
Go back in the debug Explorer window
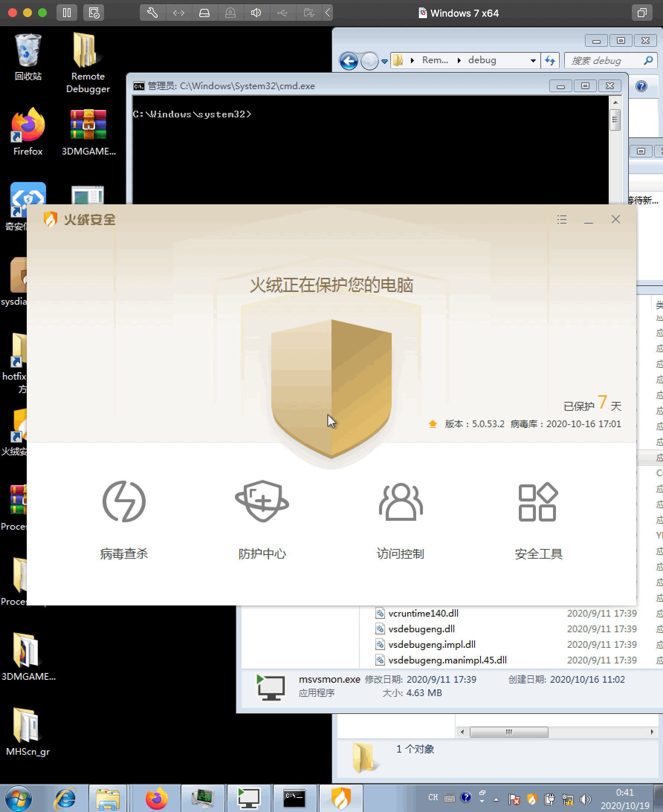(348, 61)
